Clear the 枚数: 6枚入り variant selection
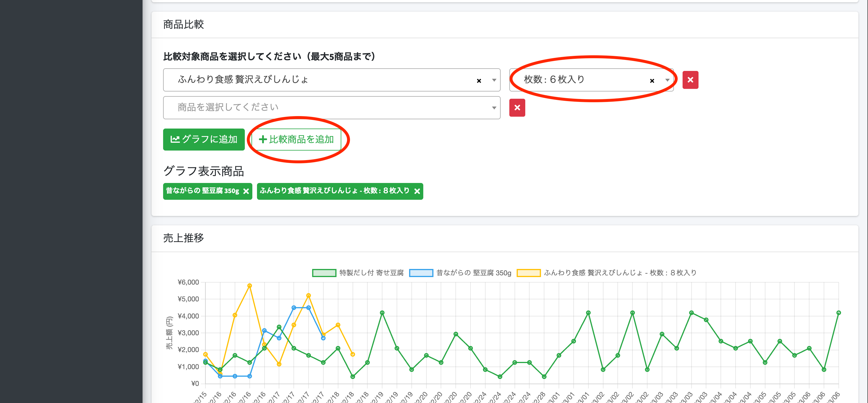 [652, 81]
